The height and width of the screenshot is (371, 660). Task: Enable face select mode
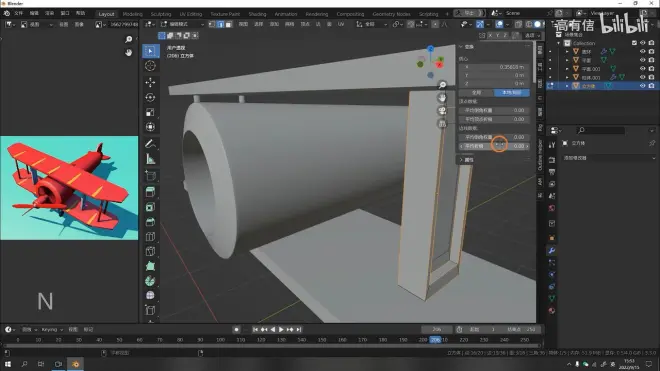(x=229, y=24)
